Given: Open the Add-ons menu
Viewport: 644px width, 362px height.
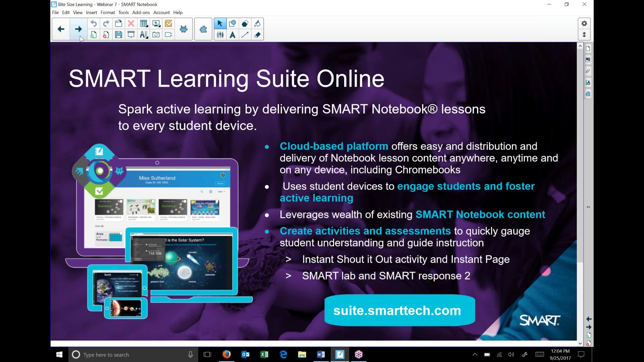Looking at the screenshot, I should click(141, 12).
